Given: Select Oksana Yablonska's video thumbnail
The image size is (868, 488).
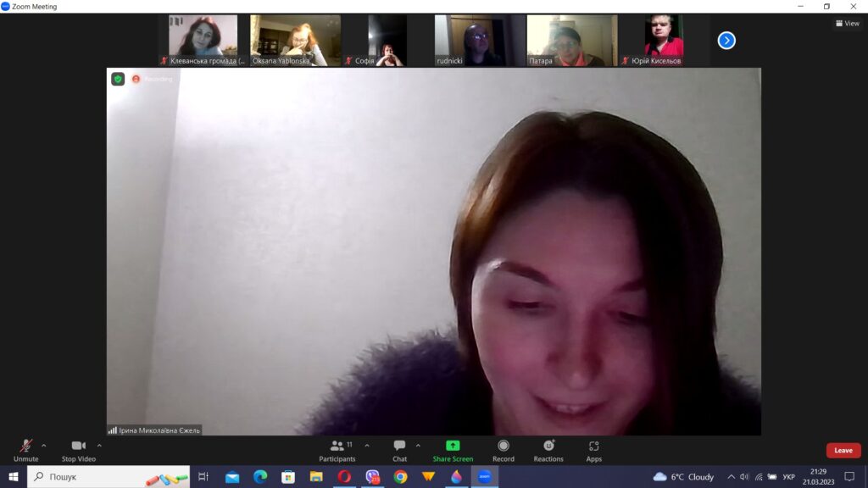Looking at the screenshot, I should 295,40.
